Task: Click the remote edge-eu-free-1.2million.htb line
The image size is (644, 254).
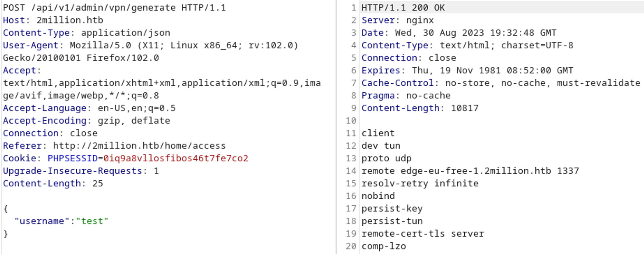Action: coord(470,171)
